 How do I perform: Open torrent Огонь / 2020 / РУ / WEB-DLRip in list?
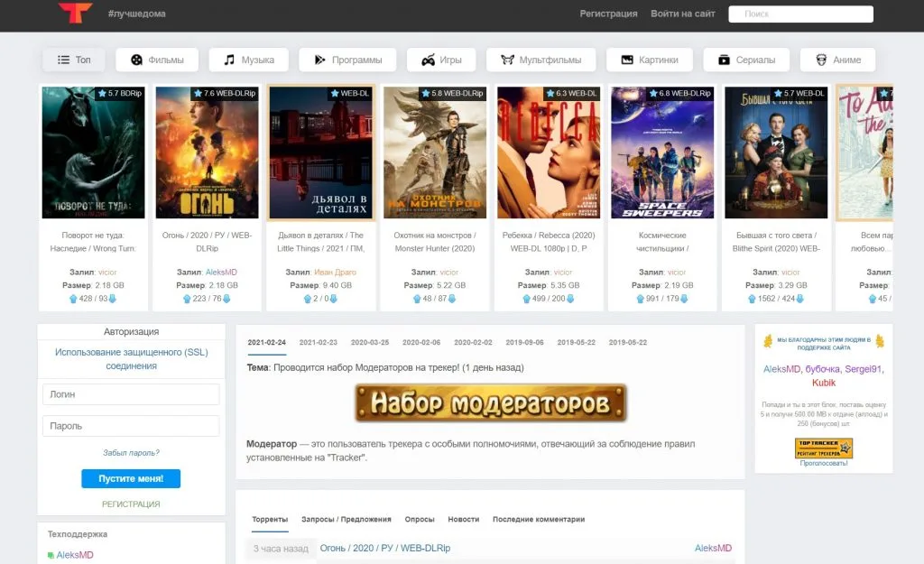(x=384, y=548)
